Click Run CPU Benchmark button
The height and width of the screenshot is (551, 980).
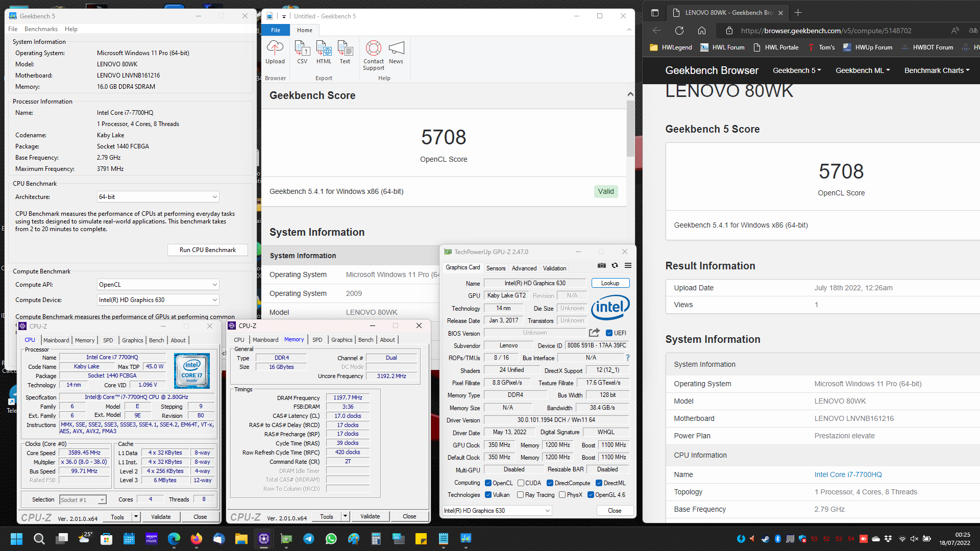click(x=208, y=250)
